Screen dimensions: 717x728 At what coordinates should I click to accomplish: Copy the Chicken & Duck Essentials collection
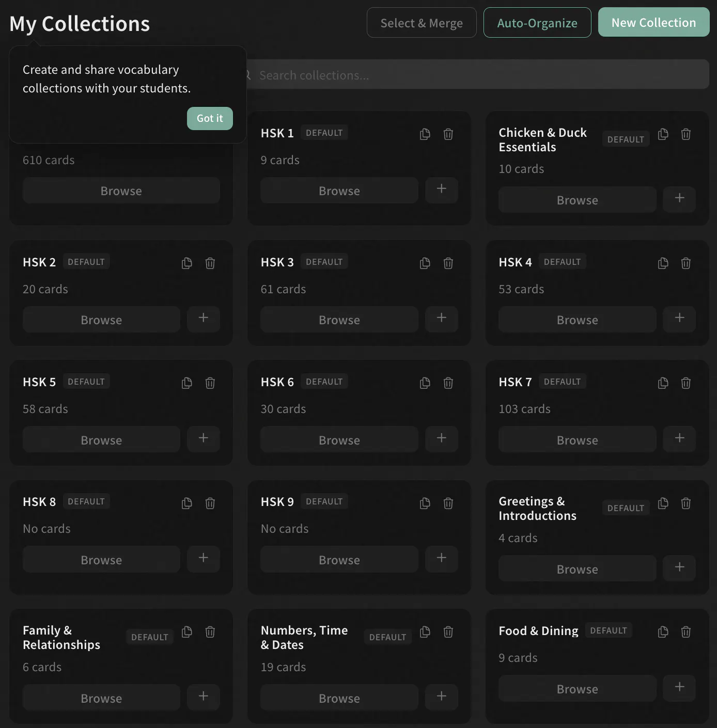pyautogui.click(x=663, y=134)
